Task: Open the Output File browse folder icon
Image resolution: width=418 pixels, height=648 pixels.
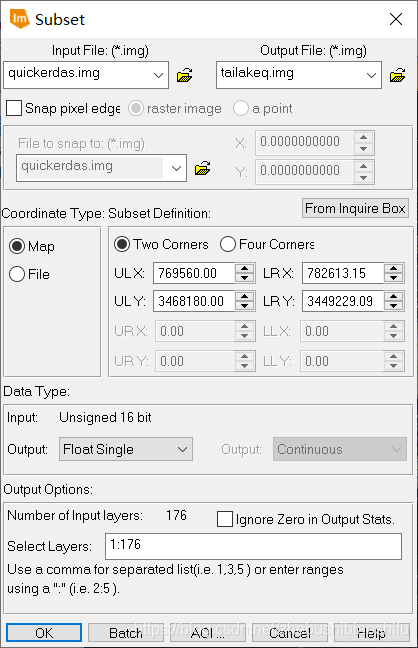Action: pyautogui.click(x=397, y=75)
